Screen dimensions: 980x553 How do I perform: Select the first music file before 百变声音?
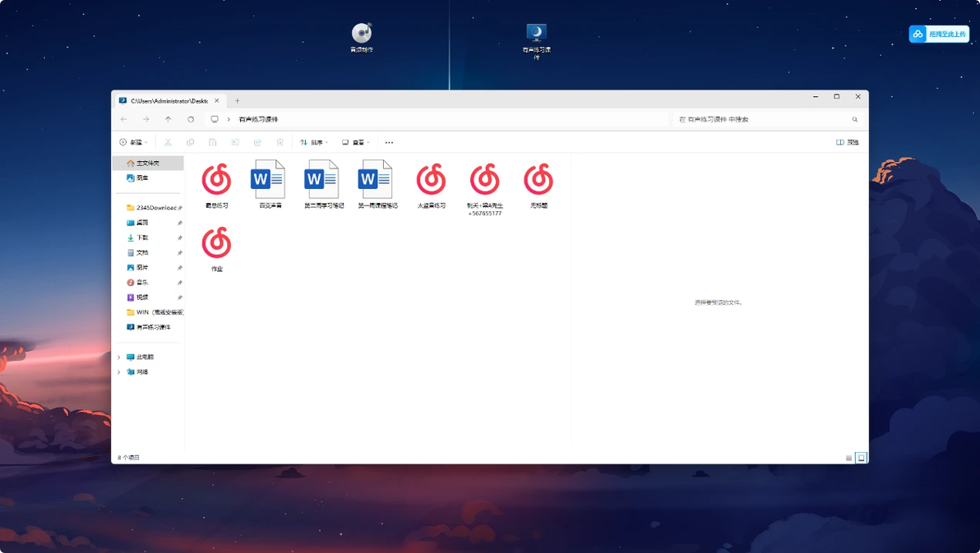216,185
